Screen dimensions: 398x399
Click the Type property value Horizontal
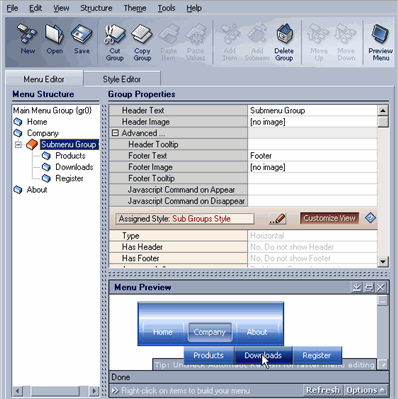(x=312, y=236)
